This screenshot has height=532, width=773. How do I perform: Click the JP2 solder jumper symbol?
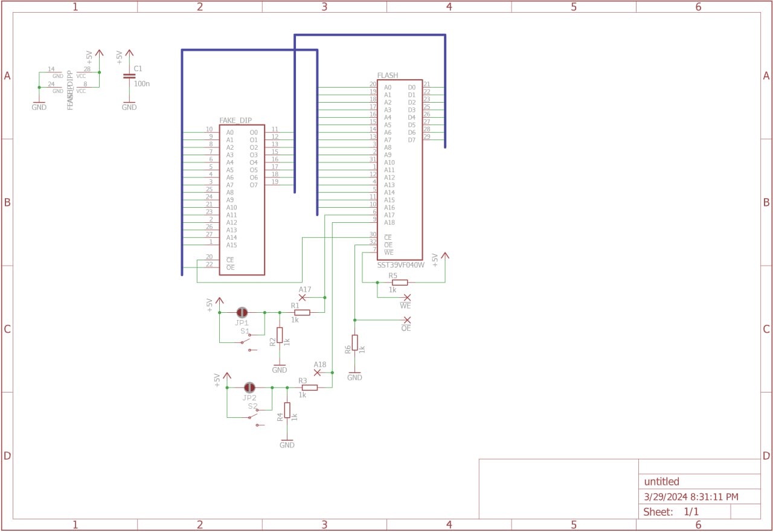249,388
